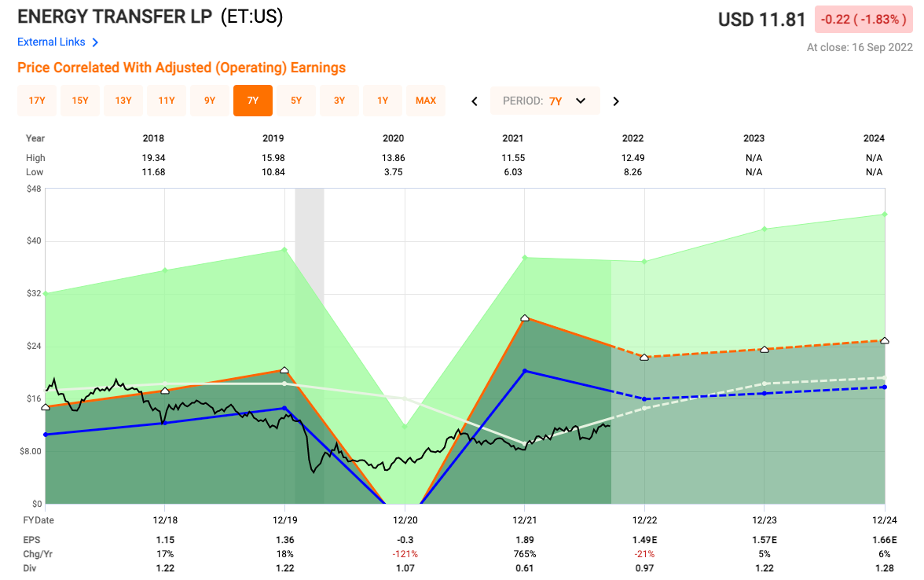This screenshot has height=580, width=924.
Task: Click the chart title Price Correlated heading
Action: (x=181, y=68)
